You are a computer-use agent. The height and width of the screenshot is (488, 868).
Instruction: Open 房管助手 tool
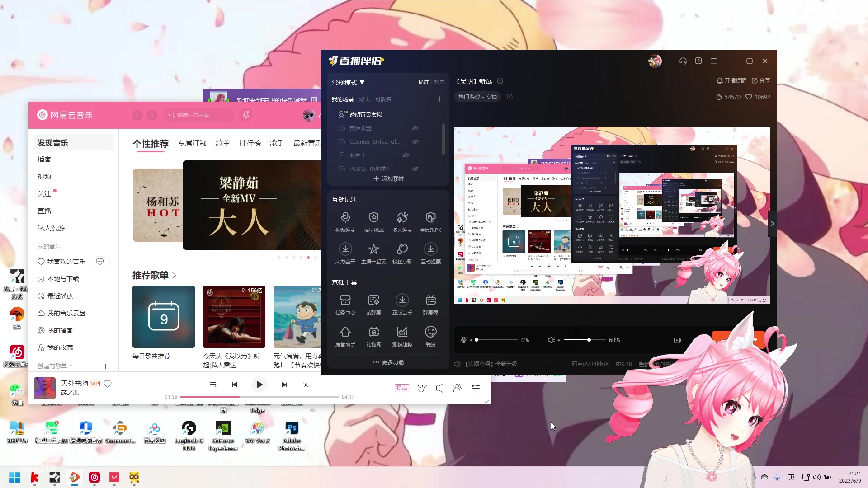click(345, 336)
